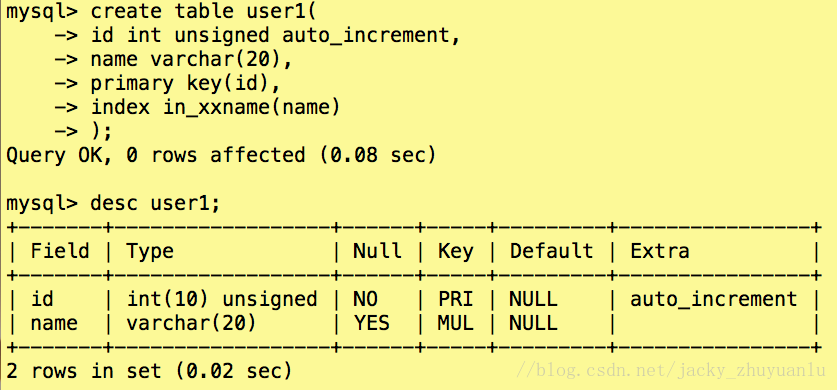This screenshot has width=837, height=390.
Task: Click the 'PRI' key value
Action: 456,299
